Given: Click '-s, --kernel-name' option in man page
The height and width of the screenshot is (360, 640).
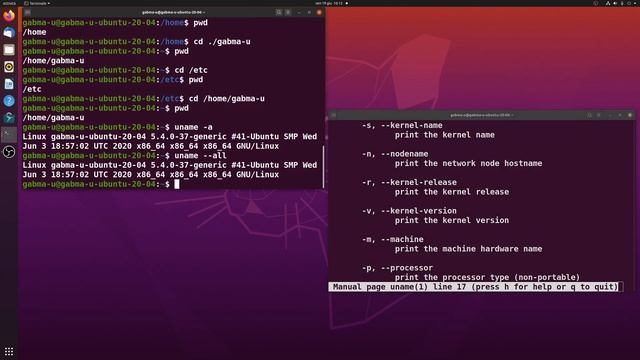Looking at the screenshot, I should 402,125.
